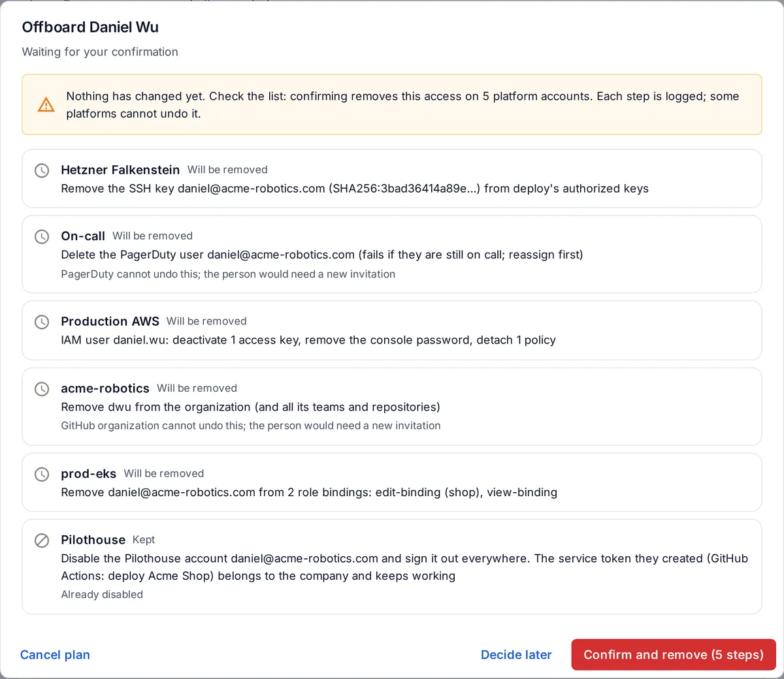Screen dimensions: 784x679
Task: Click the clock icon beside prod-eks
Action: tap(42, 474)
